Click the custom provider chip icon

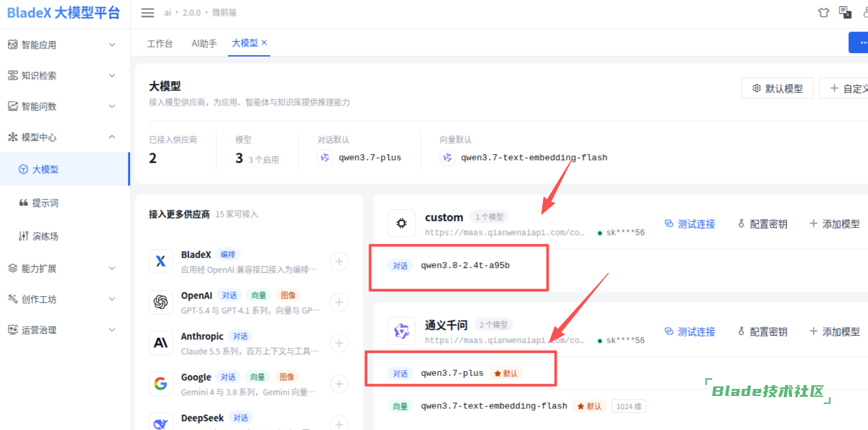click(401, 223)
